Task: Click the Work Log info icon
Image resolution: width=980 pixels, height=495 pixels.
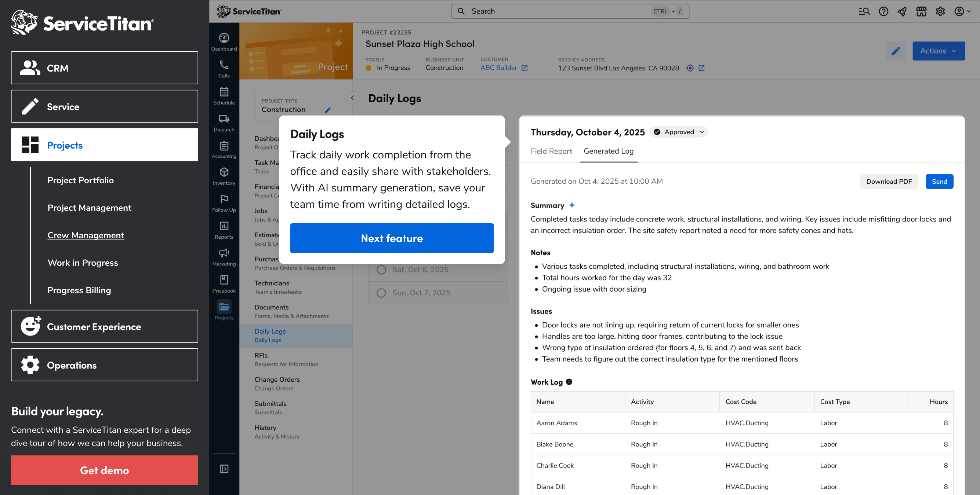Action: pyautogui.click(x=569, y=382)
